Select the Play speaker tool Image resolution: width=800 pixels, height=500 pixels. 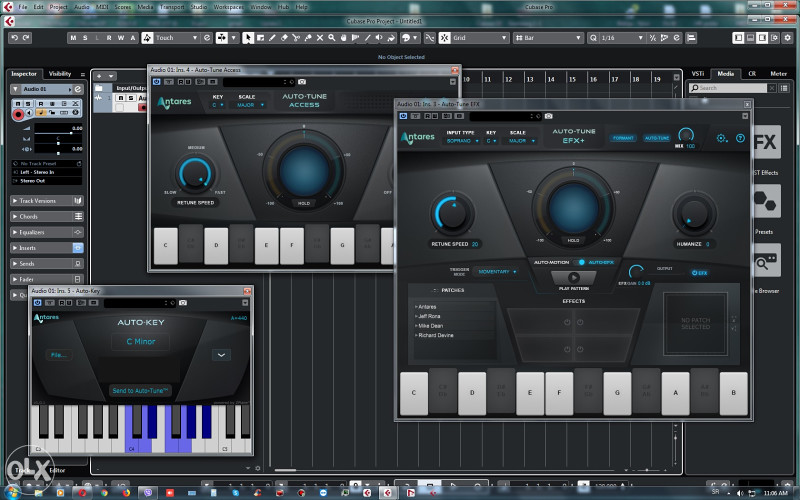379,38
